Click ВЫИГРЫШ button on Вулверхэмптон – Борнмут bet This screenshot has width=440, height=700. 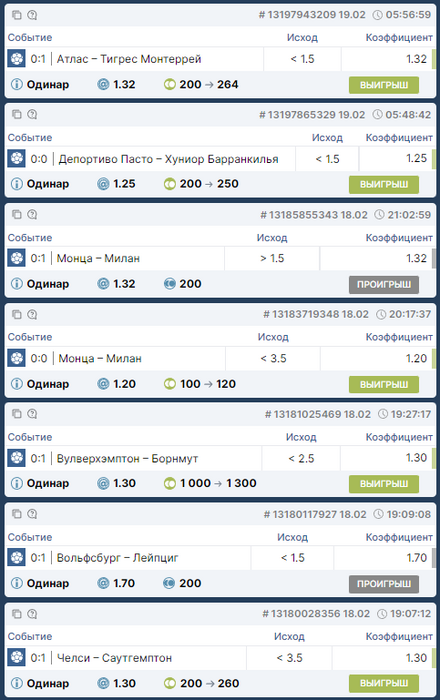[384, 483]
